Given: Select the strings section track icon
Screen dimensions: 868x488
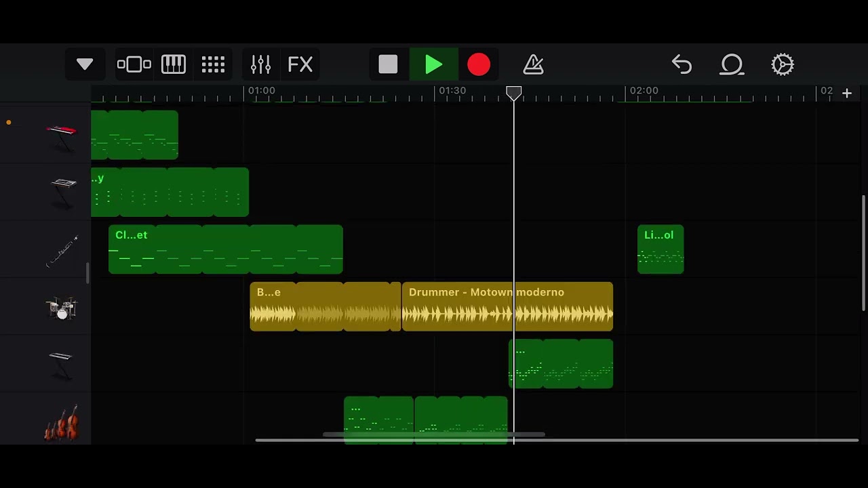Looking at the screenshot, I should (62, 424).
